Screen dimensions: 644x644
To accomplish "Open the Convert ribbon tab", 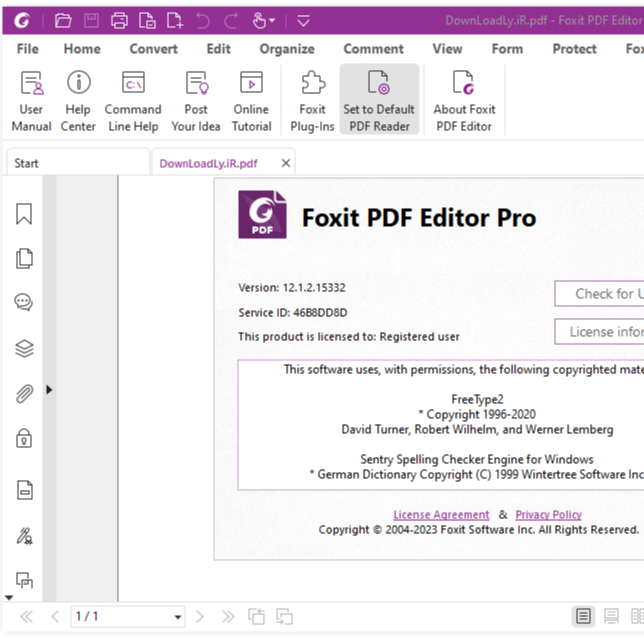I will pos(154,48).
